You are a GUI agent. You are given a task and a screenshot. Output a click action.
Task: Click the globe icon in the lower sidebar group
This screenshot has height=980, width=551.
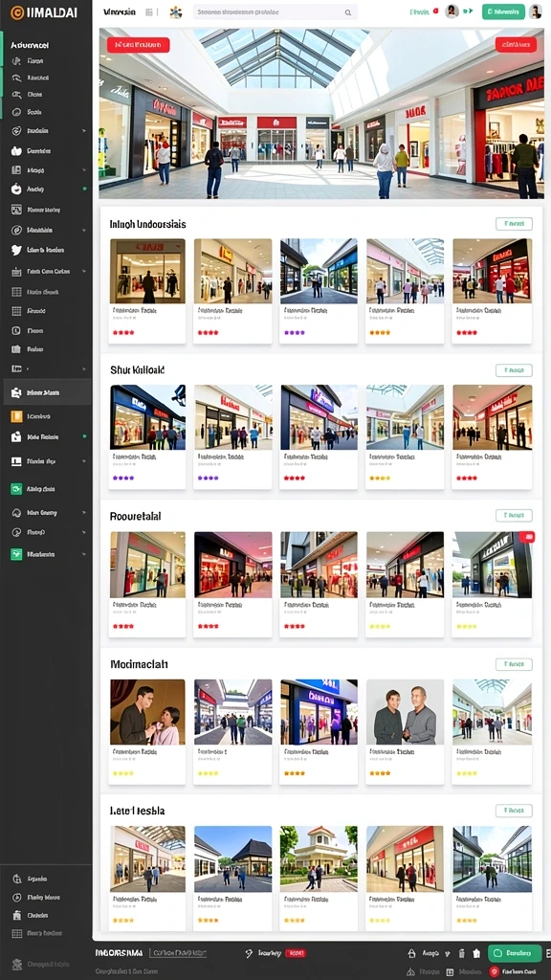point(17,879)
